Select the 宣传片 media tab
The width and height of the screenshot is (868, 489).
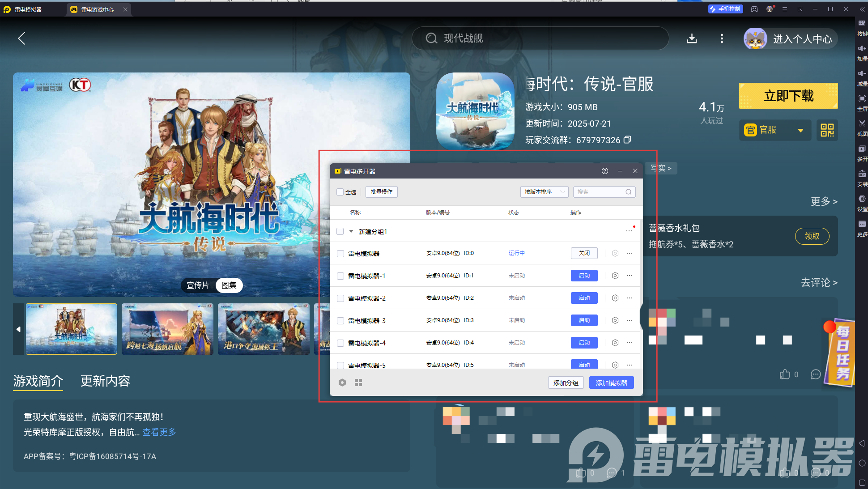pos(198,285)
